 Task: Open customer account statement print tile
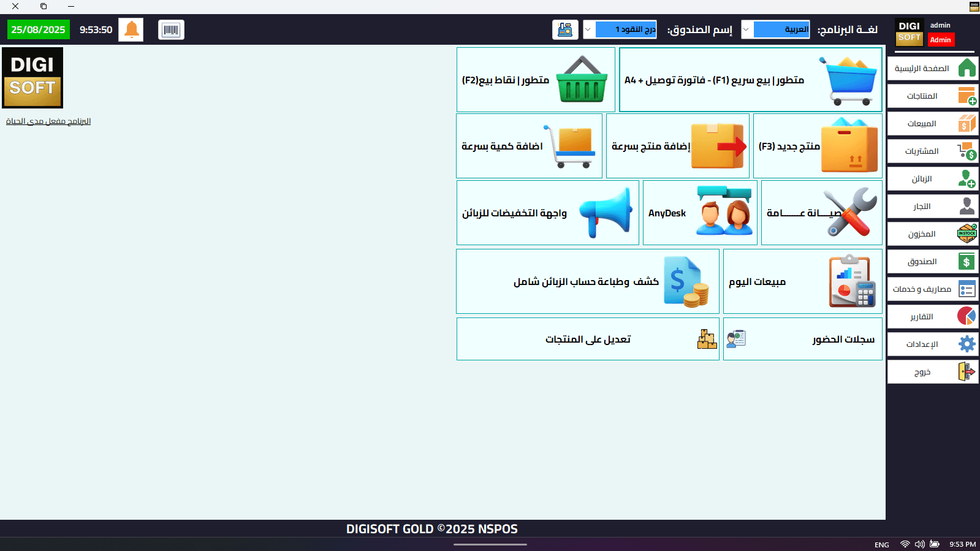[x=588, y=281]
